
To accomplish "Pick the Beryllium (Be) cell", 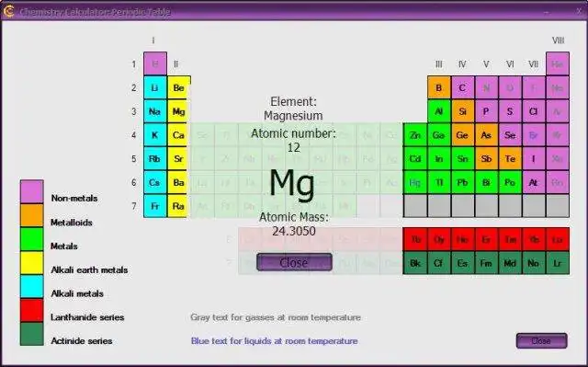I will coord(179,87).
